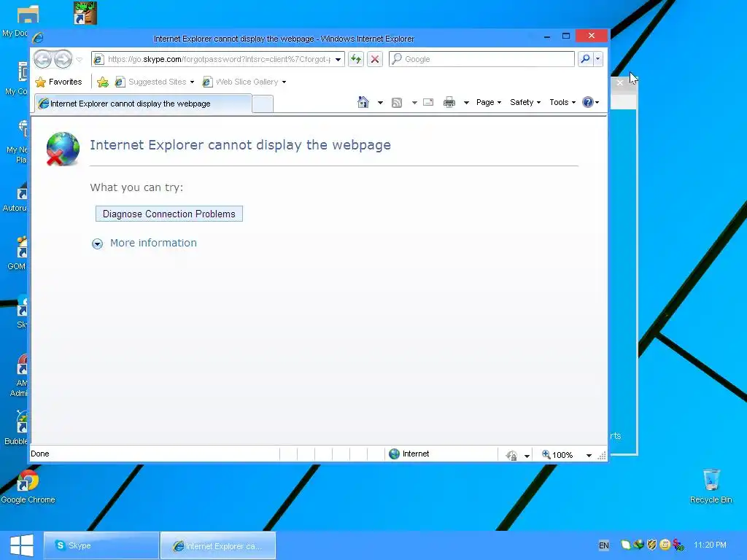Expand the Suggested Sites dropdown arrow
This screenshot has height=560, width=747.
click(x=192, y=82)
